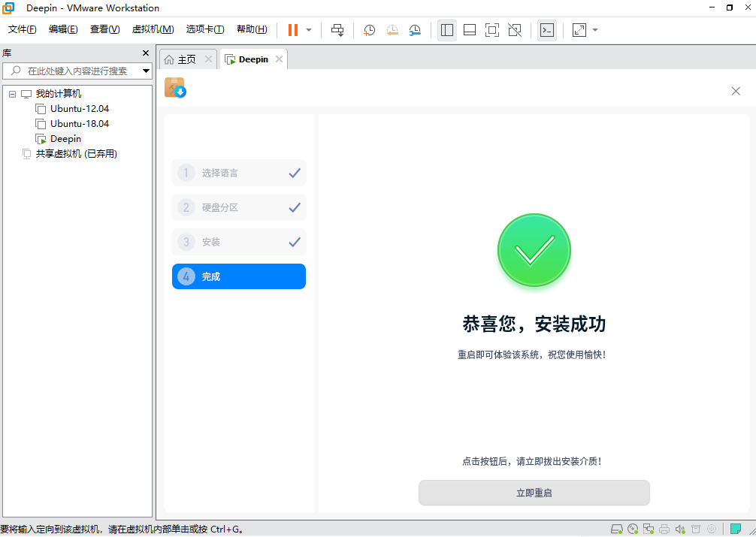Select the Ubuntu-12.04 virtual machine

pyautogui.click(x=80, y=108)
